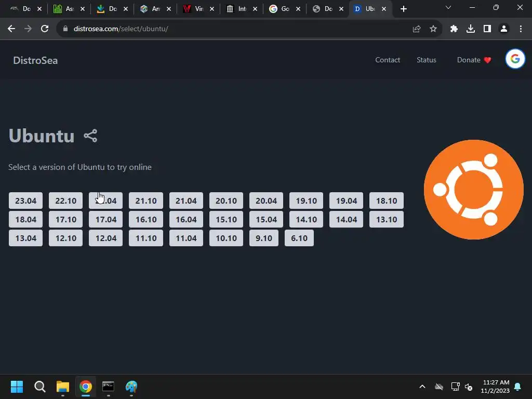The image size is (532, 399).
Task: Select Ubuntu version 6.10
Action: pos(299,238)
